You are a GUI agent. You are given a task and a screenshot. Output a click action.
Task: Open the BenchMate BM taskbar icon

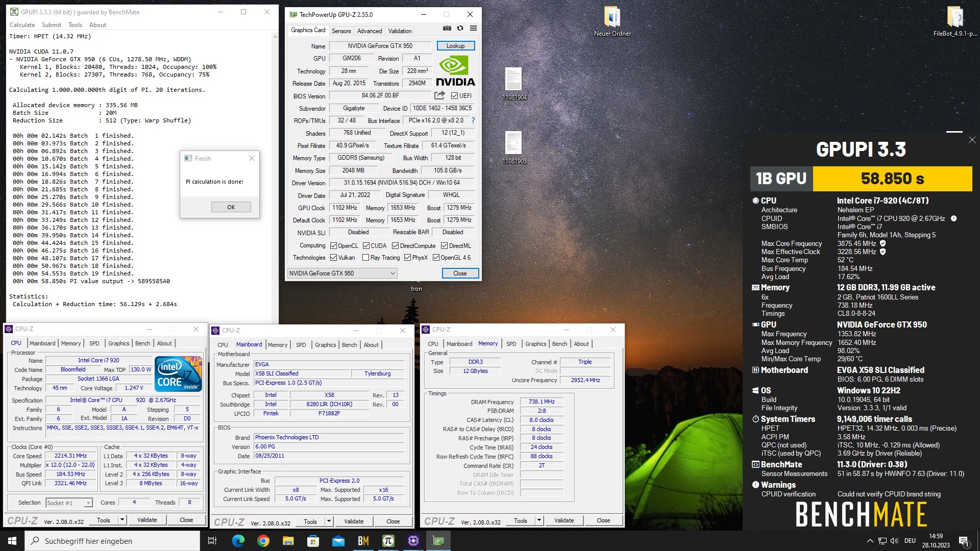pos(363,541)
